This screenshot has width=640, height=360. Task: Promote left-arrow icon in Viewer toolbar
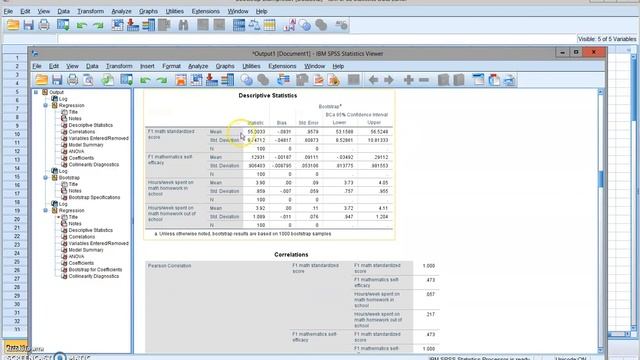(373, 80)
